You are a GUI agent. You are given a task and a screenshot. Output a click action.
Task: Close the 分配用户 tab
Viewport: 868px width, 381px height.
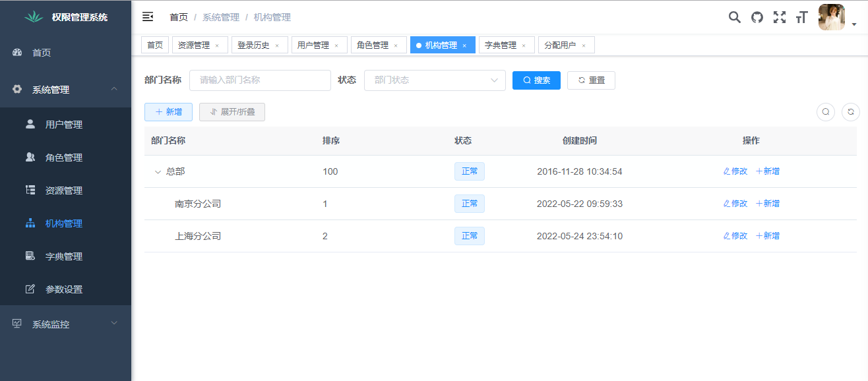[584, 45]
